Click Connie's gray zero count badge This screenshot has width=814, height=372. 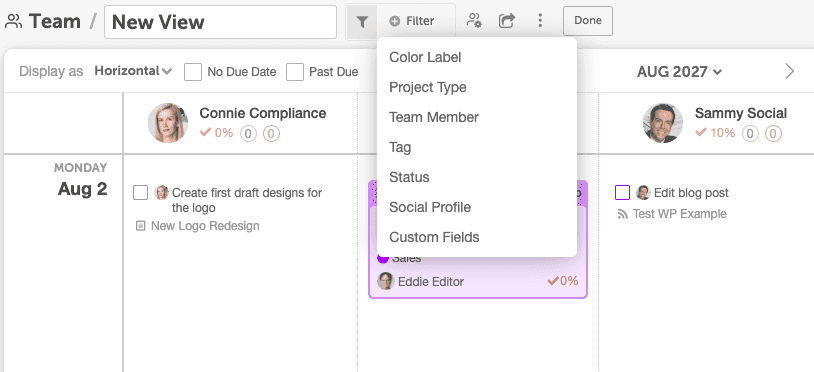tap(248, 134)
